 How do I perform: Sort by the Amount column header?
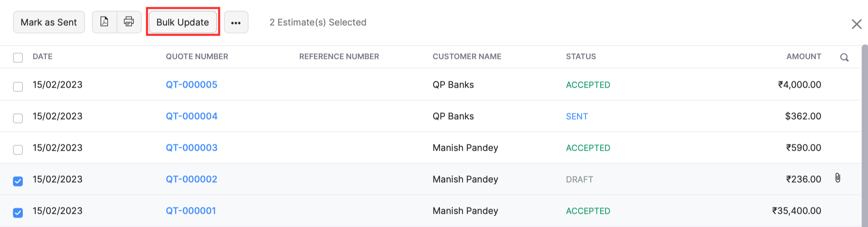pos(803,56)
